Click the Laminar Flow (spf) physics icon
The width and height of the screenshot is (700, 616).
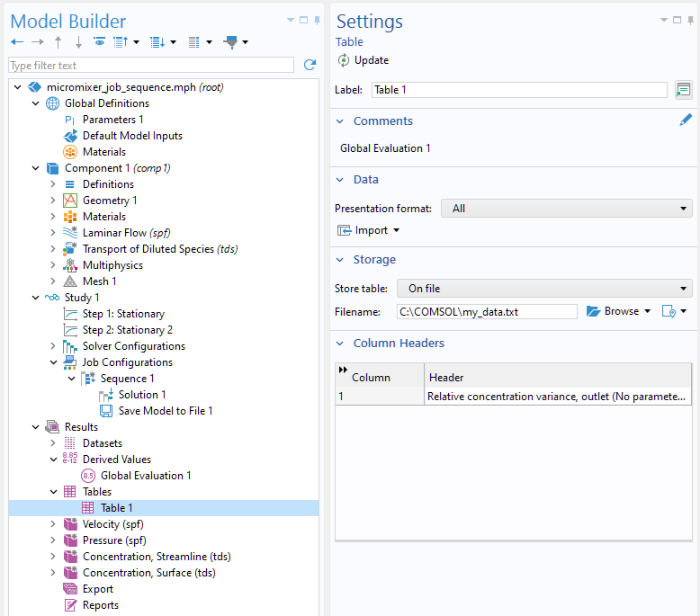70,233
